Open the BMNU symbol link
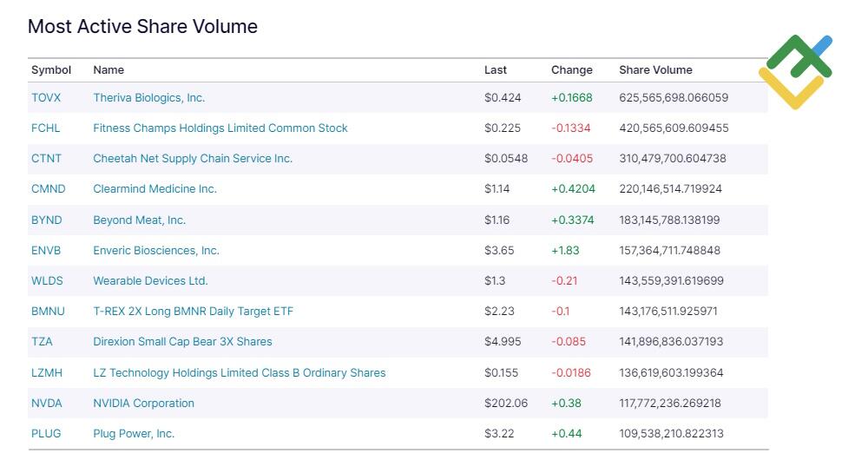Image resolution: width=868 pixels, height=473 pixels. pyautogui.click(x=48, y=312)
